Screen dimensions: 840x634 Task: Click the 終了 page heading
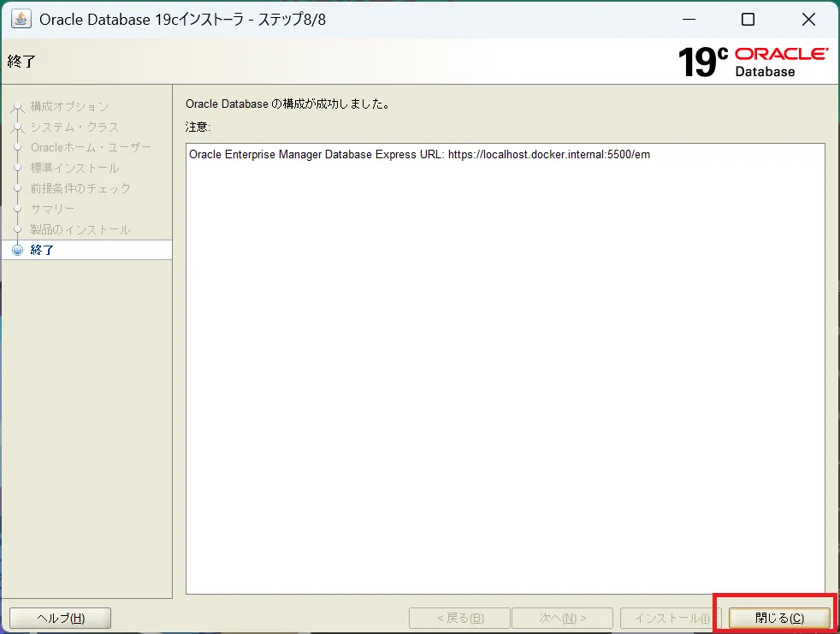pos(21,61)
